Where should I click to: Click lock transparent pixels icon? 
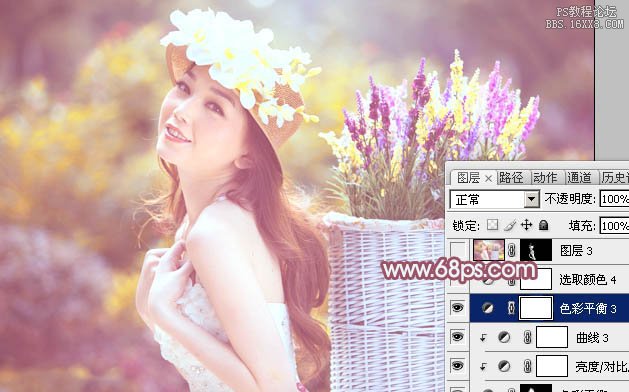pos(492,225)
